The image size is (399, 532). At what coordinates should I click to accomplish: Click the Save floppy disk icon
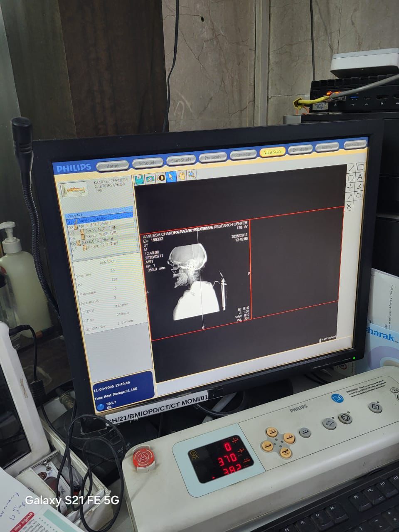pyautogui.click(x=139, y=179)
